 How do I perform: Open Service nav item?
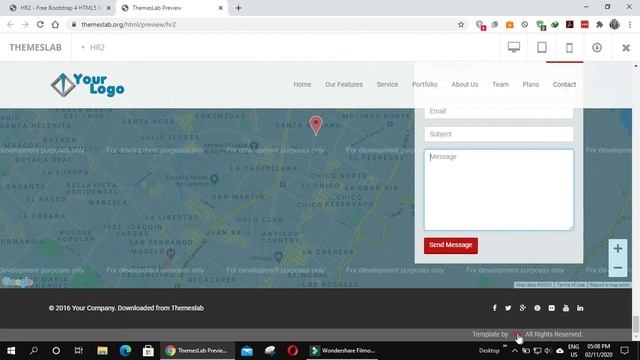[x=387, y=84]
